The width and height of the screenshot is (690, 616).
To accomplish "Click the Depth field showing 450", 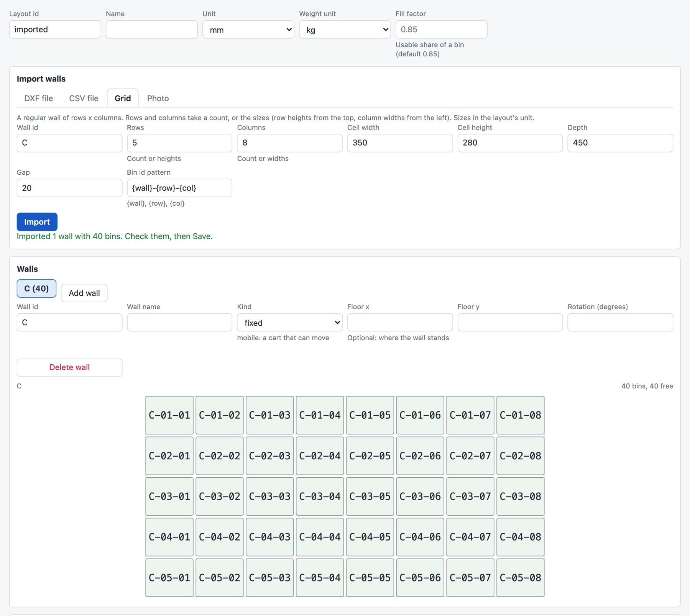I will pos(620,143).
